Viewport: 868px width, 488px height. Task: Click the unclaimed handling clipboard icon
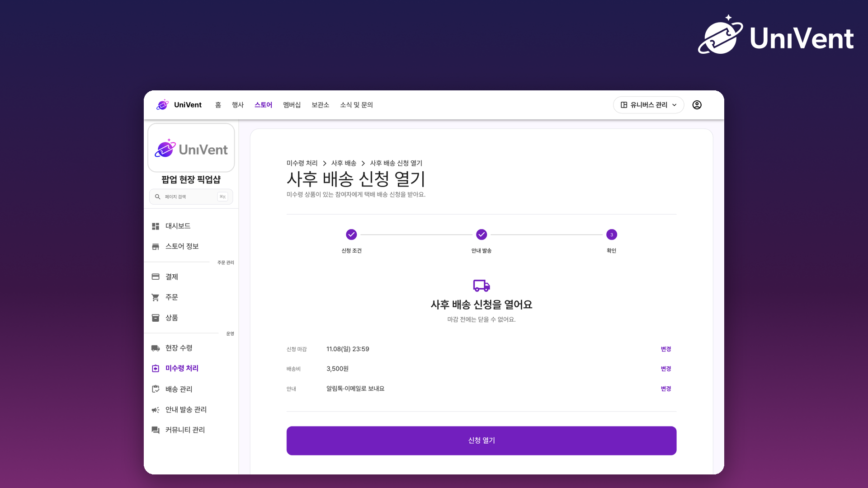pos(156,368)
